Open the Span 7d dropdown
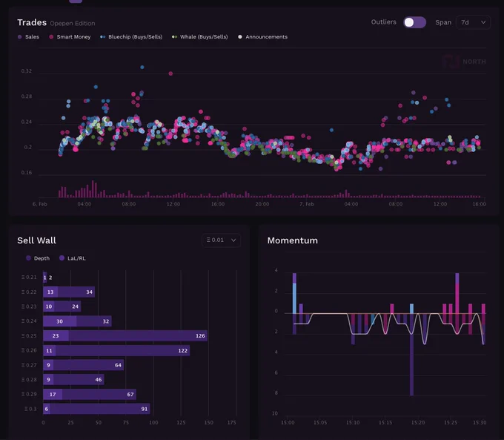Screen dimensions: 504x440 tap(473, 22)
